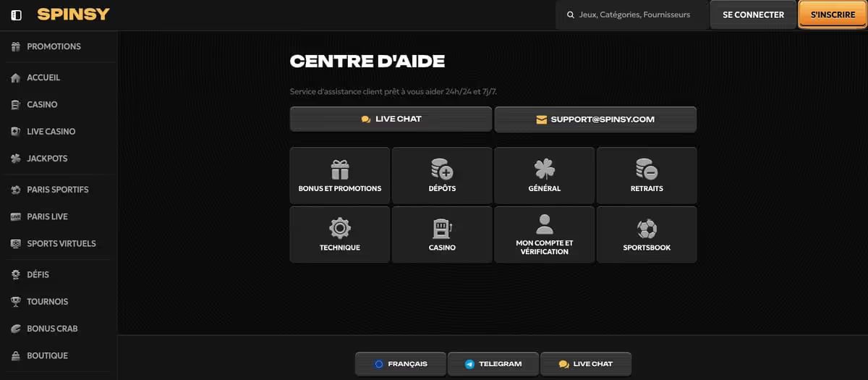Click the person icon in the Mon Compte et Vérification tile
This screenshot has width=868, height=380.
pos(544,224)
